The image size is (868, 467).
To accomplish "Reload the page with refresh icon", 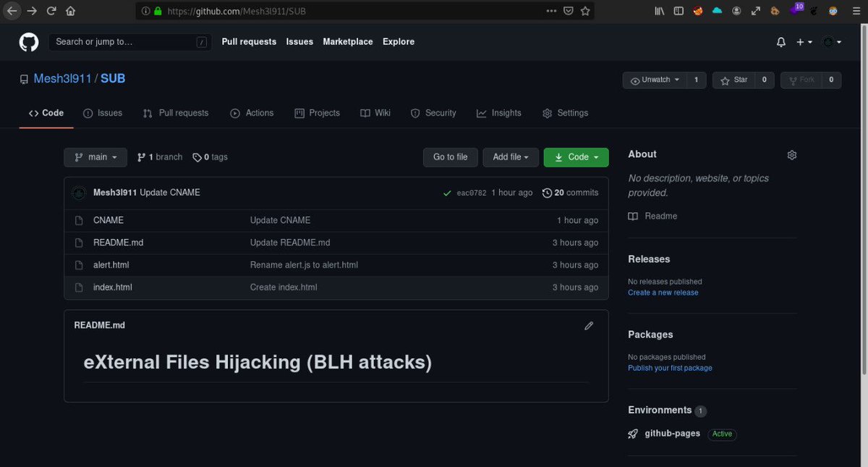I will [51, 11].
